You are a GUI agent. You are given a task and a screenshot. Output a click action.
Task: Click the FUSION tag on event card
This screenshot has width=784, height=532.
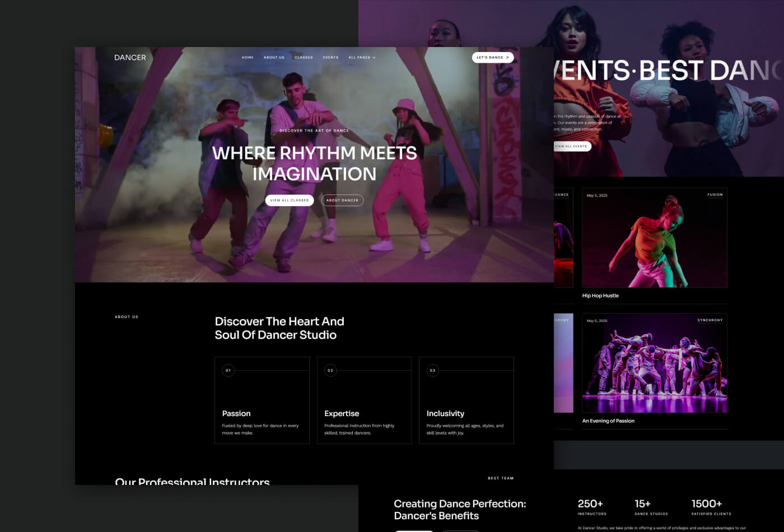coord(715,195)
